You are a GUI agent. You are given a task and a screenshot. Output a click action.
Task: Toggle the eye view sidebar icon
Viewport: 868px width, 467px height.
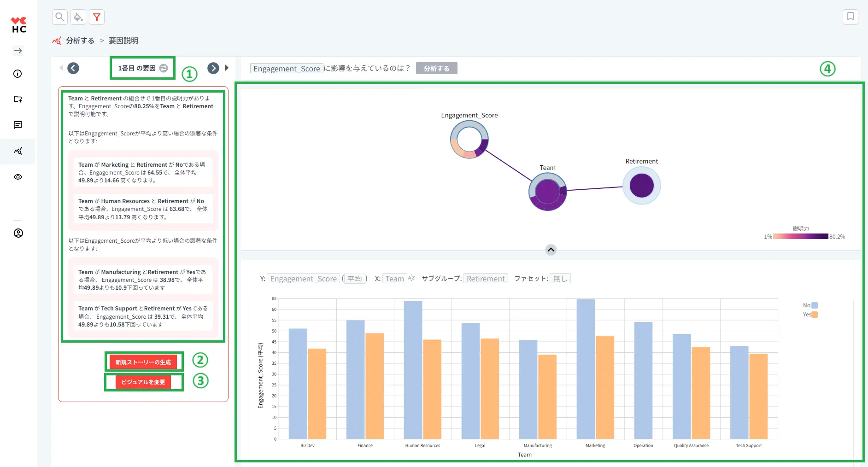coord(18,177)
